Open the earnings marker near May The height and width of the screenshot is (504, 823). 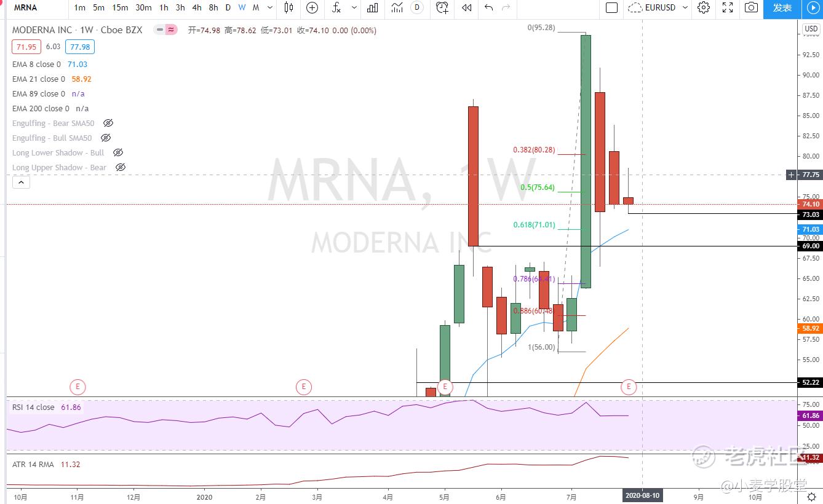coord(445,387)
